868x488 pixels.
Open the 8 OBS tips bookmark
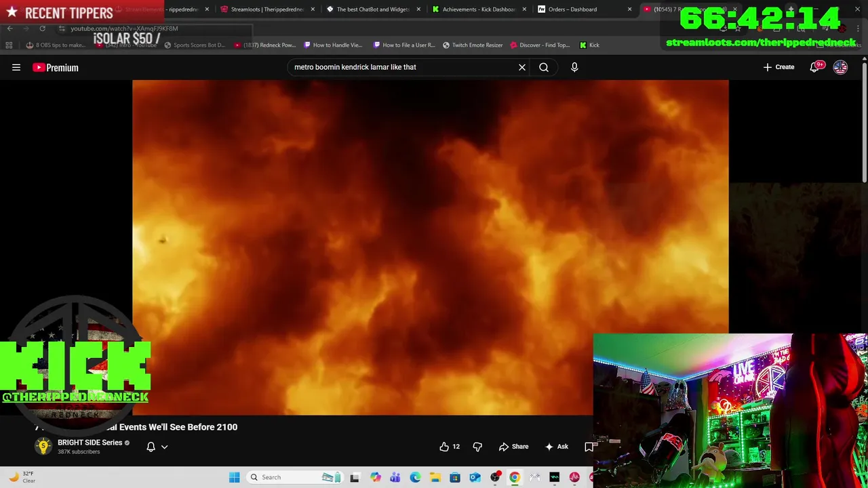click(x=56, y=45)
